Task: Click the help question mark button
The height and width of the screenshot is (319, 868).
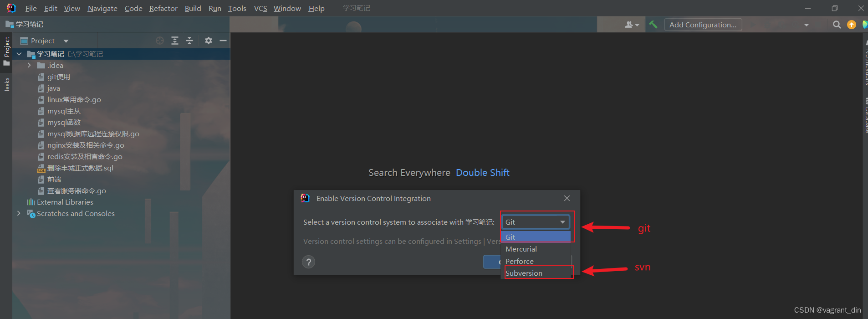Action: 308,262
